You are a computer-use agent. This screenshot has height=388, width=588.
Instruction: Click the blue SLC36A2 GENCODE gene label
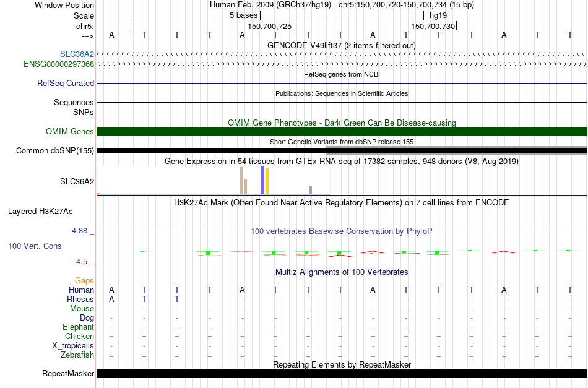pos(77,54)
